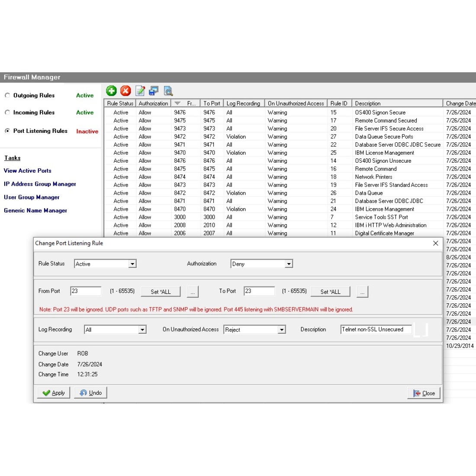Image resolution: width=476 pixels, height=476 pixels.
Task: Add a new port listening rule
Action: 112,91
